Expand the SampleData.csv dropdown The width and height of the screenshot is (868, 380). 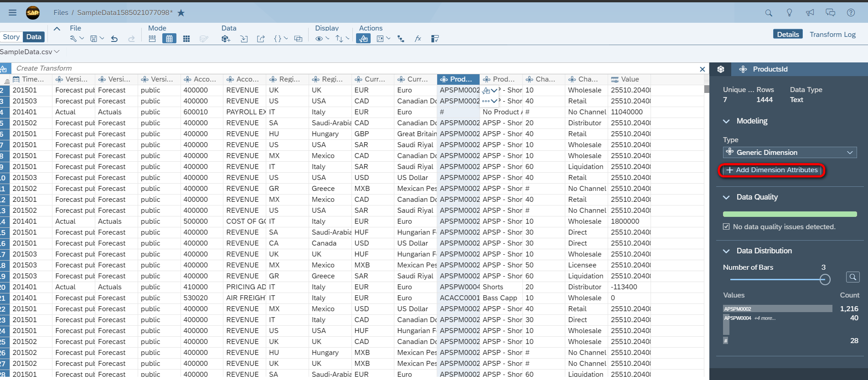(30, 52)
